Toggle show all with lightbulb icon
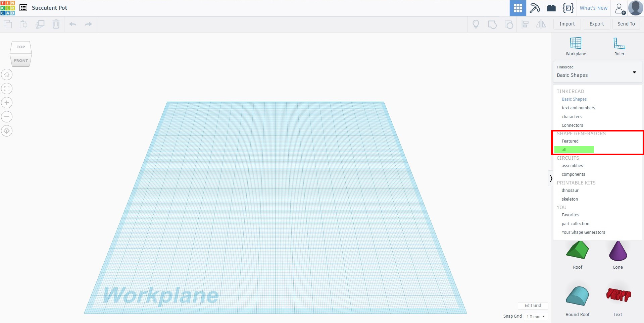The image size is (644, 323). [x=476, y=24]
